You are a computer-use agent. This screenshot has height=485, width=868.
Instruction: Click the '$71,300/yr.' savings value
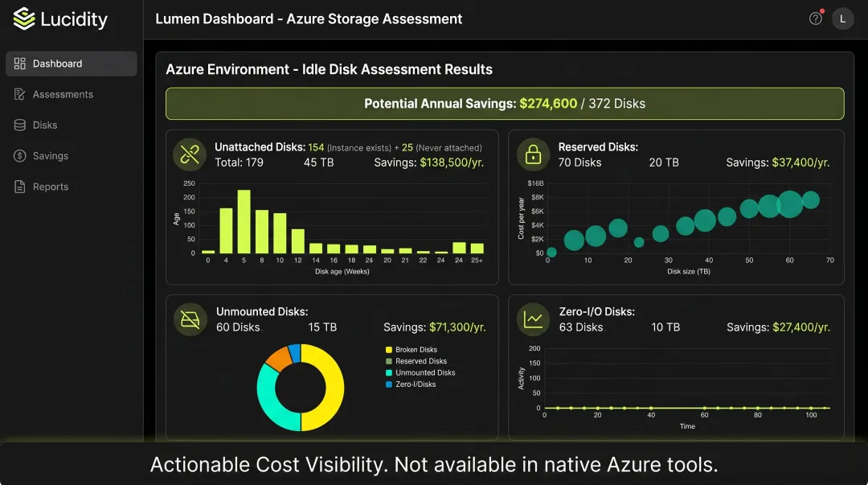click(457, 327)
